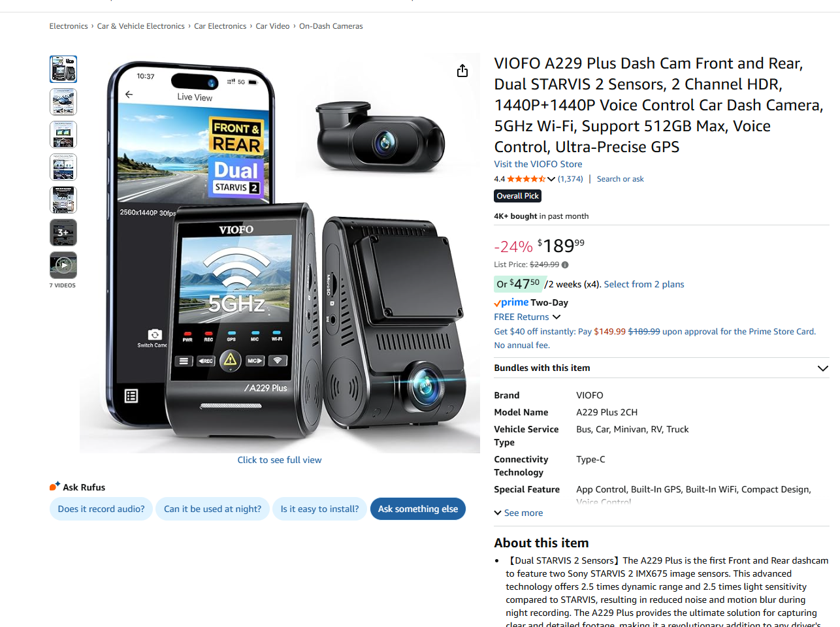Open the 7 videos play thumbnail
Image resolution: width=840 pixels, height=627 pixels.
63,265
